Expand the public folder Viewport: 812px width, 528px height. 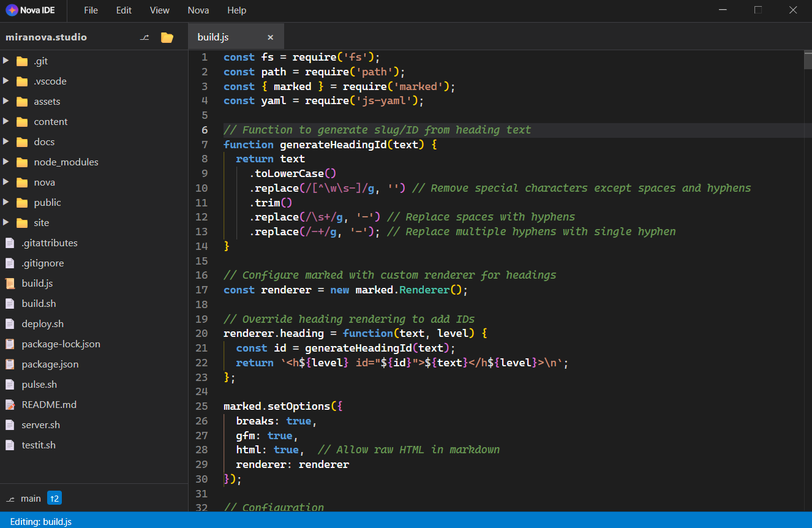click(x=6, y=202)
